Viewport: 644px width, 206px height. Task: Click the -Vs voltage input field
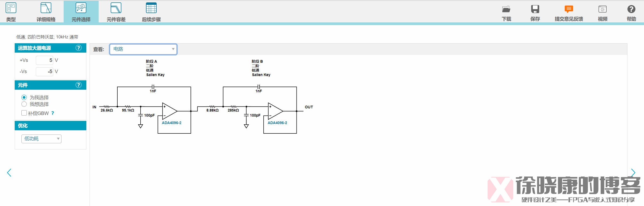45,72
